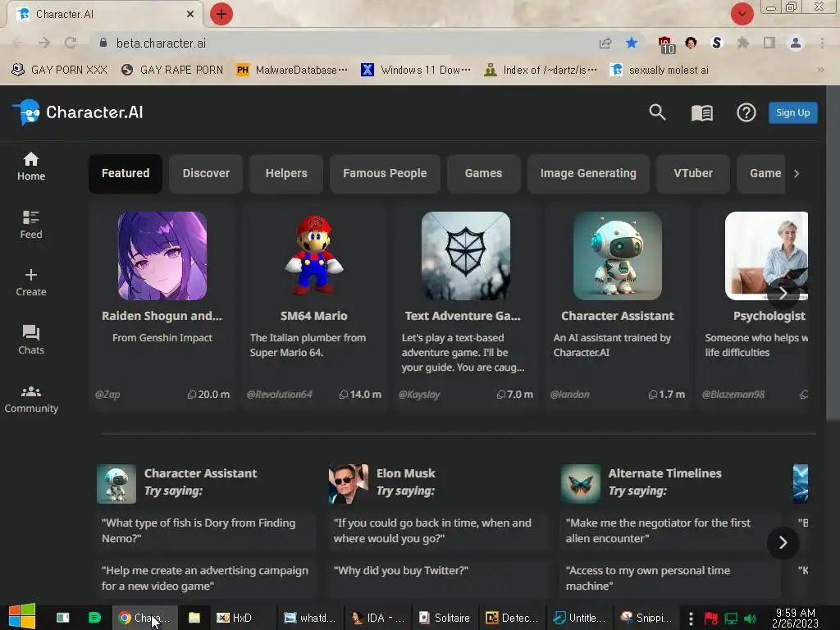
Task: Select the Famous People tab
Action: [385, 174]
